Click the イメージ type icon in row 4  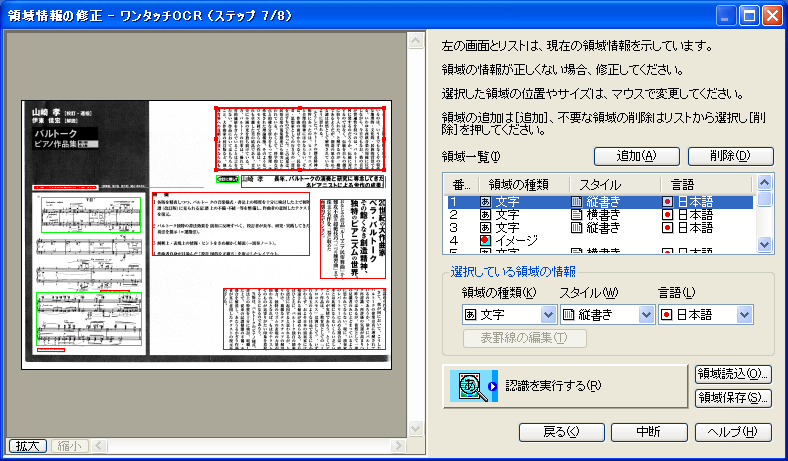485,241
